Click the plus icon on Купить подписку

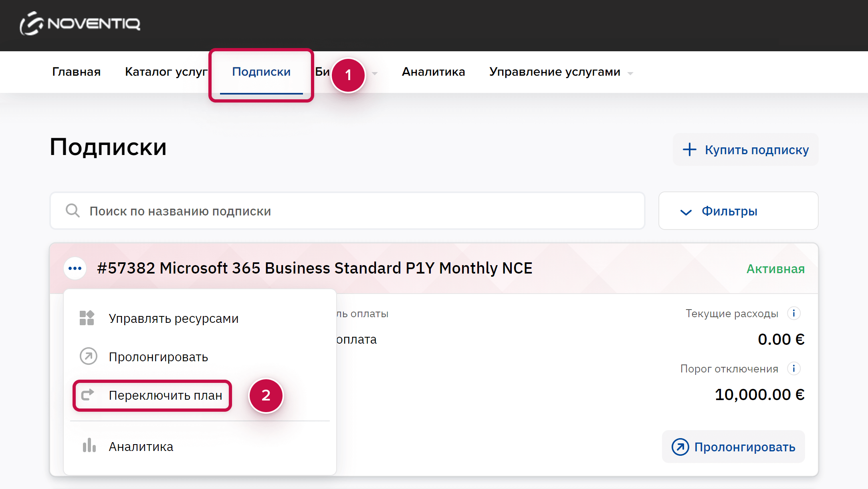click(690, 149)
